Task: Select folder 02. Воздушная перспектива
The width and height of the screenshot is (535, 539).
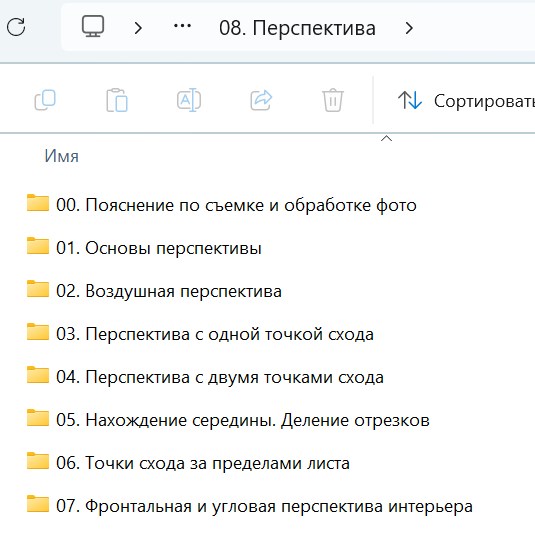Action: click(x=169, y=291)
